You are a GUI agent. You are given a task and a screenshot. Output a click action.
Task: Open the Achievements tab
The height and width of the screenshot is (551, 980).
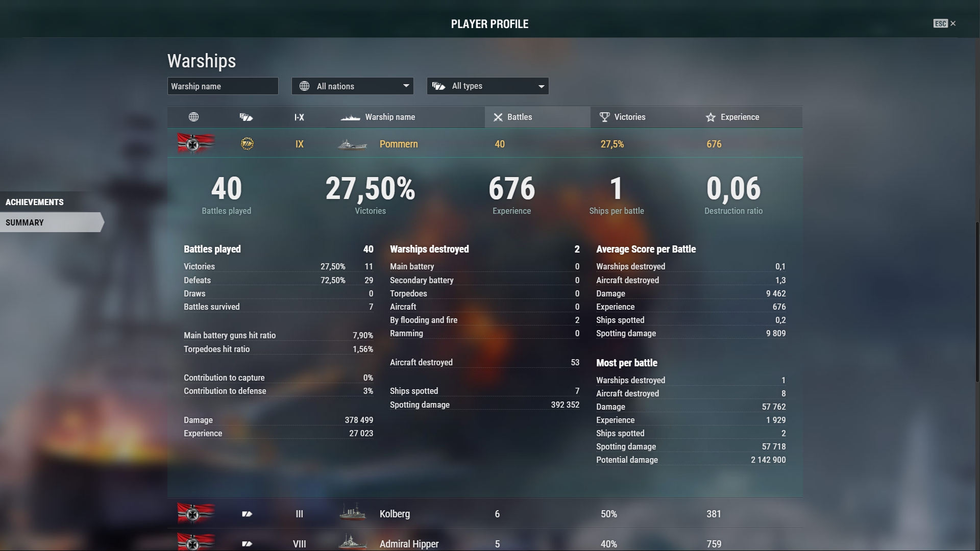pyautogui.click(x=51, y=202)
